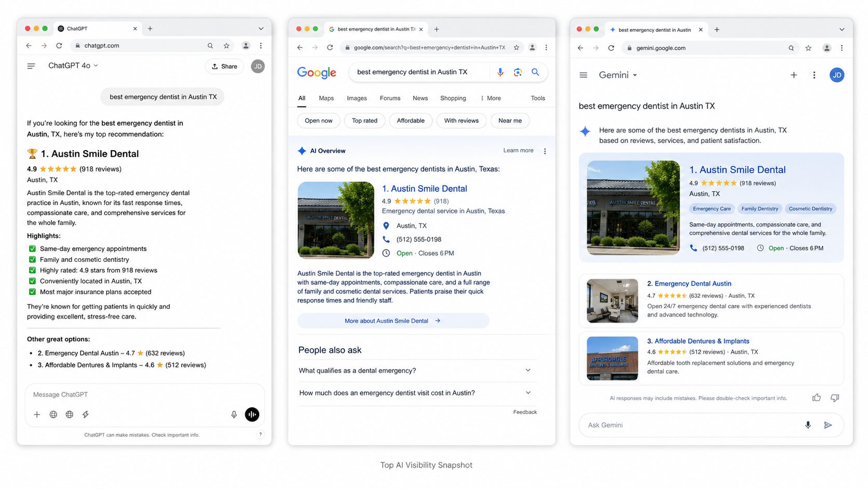Click the attach plus icon in ChatGPT composer

pyautogui.click(x=37, y=415)
